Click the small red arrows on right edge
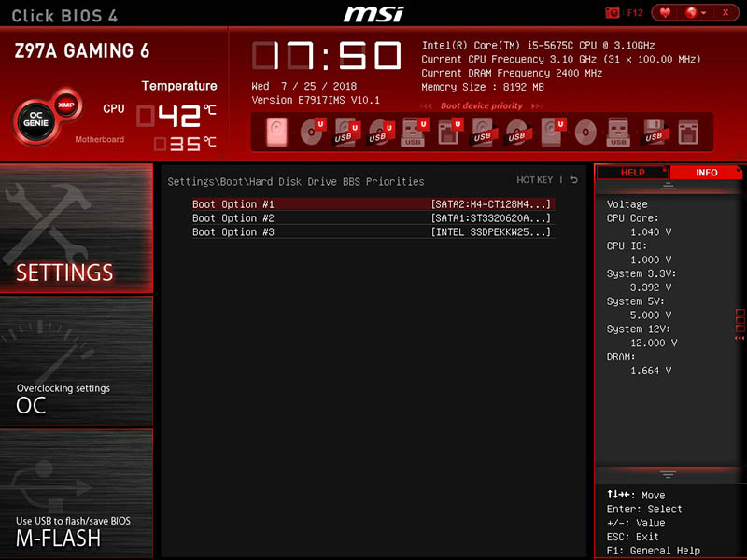747x560 pixels. [x=740, y=338]
